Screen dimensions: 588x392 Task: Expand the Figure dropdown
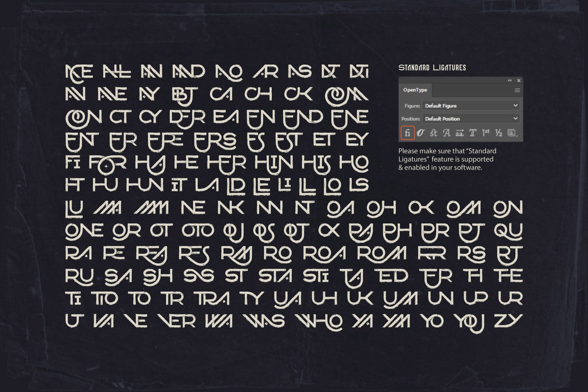click(471, 106)
